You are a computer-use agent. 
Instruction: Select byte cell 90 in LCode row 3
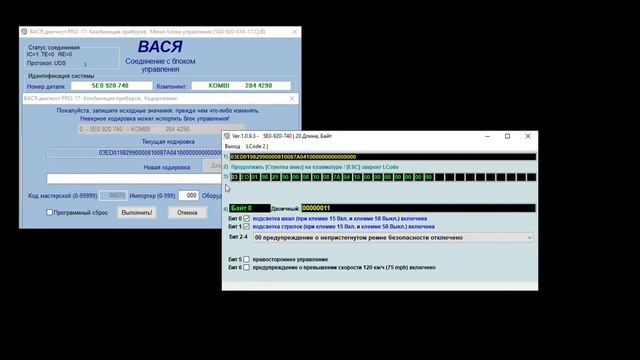tap(286, 177)
